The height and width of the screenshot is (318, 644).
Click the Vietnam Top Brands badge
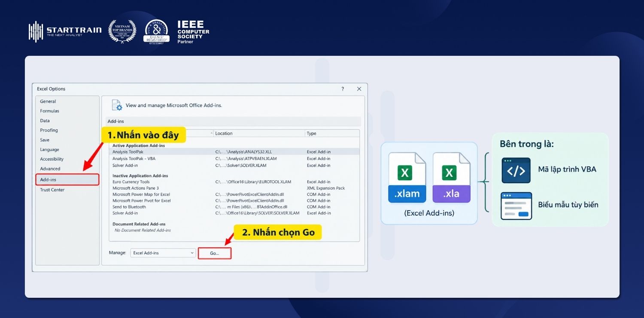point(122,31)
